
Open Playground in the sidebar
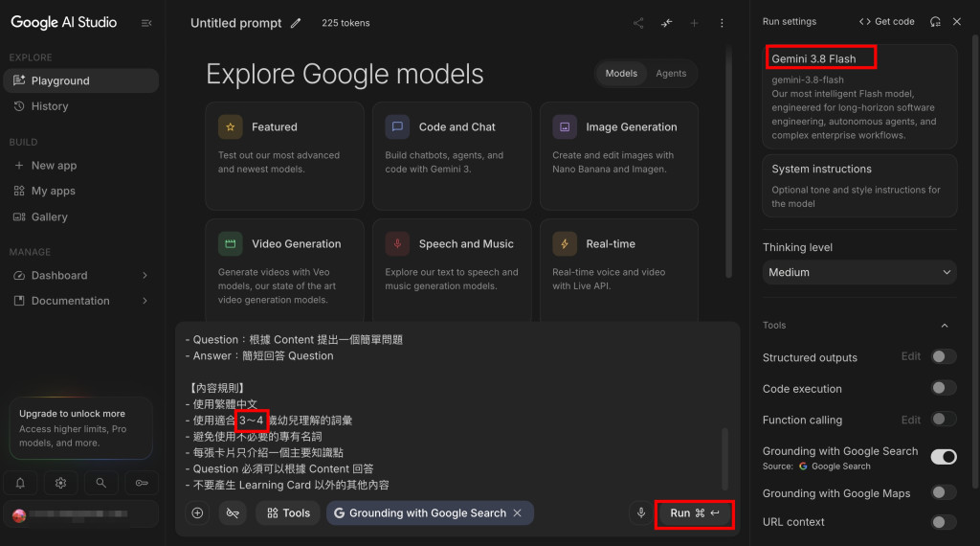pyautogui.click(x=81, y=80)
